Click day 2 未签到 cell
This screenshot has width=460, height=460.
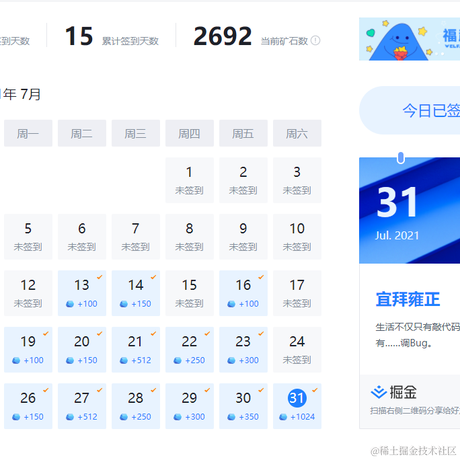click(x=243, y=180)
